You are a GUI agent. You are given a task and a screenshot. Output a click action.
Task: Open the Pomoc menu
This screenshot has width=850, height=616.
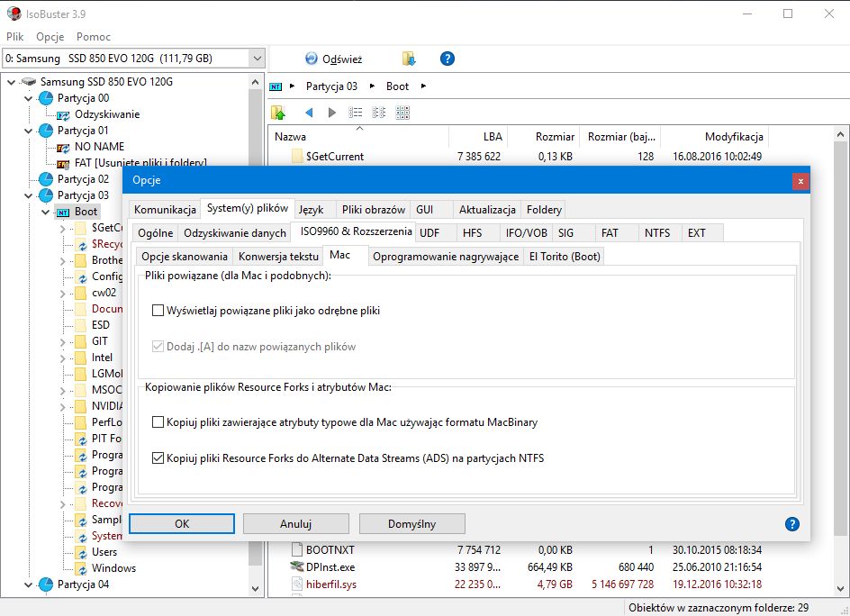pos(94,36)
